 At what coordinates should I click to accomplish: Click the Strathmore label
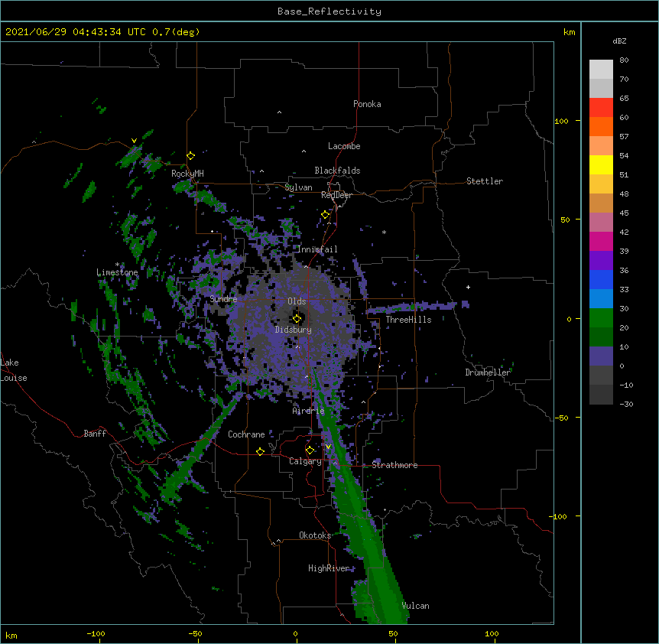click(x=394, y=465)
